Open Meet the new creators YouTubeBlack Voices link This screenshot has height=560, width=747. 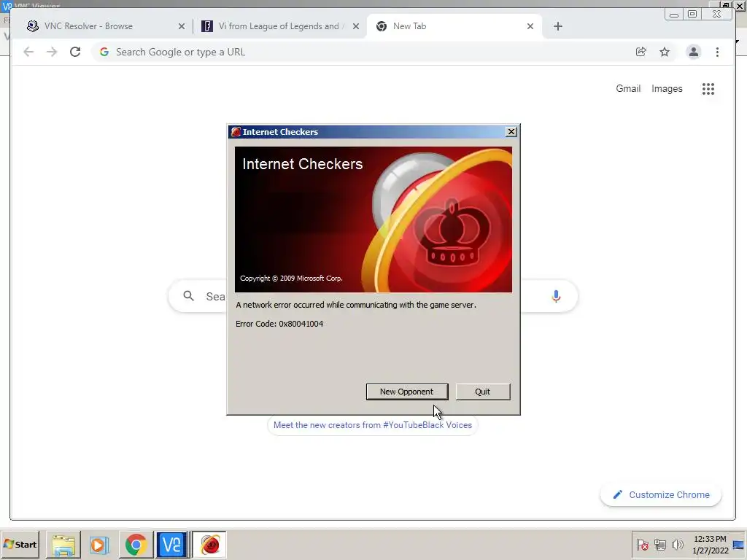[373, 425]
